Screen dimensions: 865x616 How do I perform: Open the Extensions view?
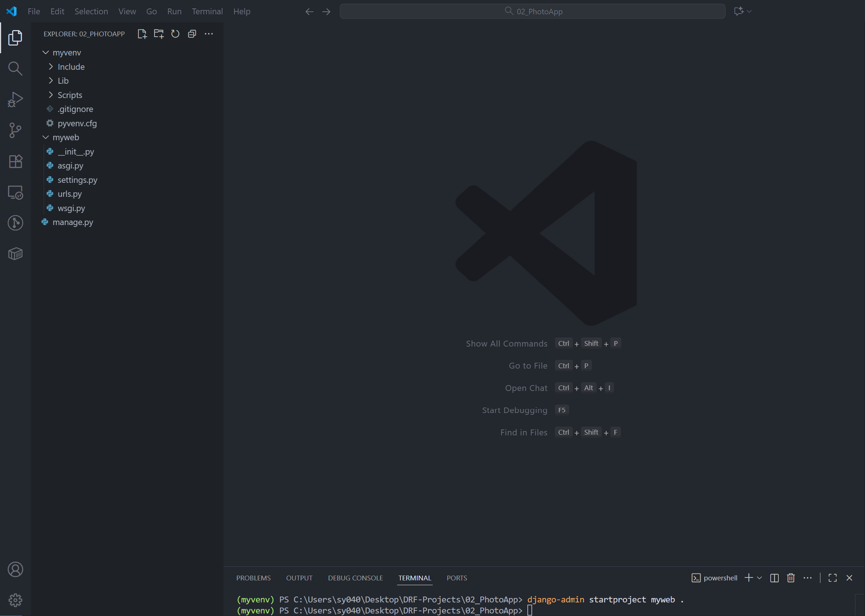coord(15,162)
